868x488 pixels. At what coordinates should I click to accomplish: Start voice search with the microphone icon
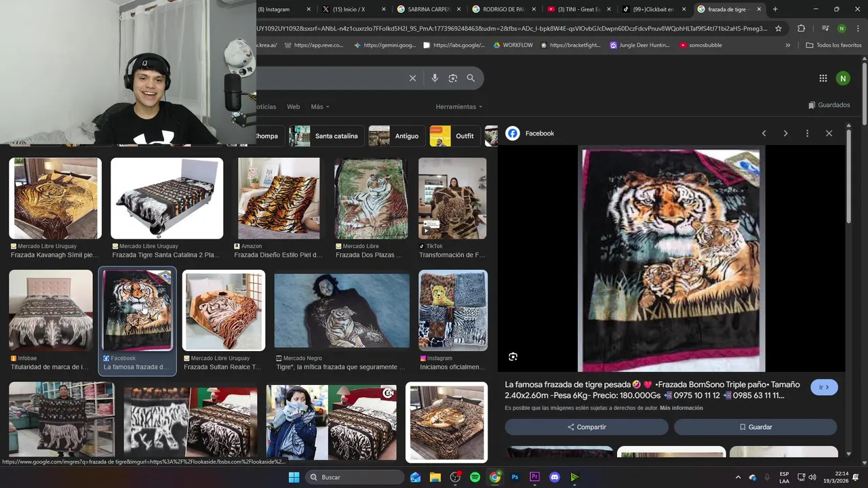point(435,78)
